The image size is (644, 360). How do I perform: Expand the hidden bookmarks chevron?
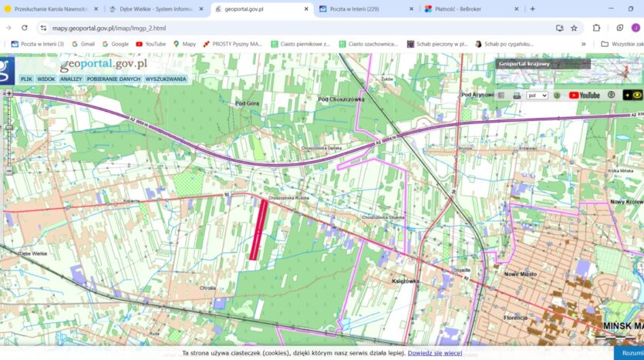584,44
